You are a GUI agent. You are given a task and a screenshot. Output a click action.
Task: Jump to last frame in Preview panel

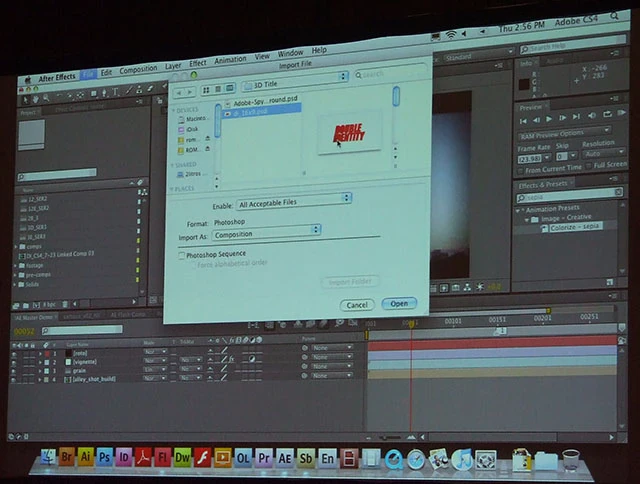(576, 117)
